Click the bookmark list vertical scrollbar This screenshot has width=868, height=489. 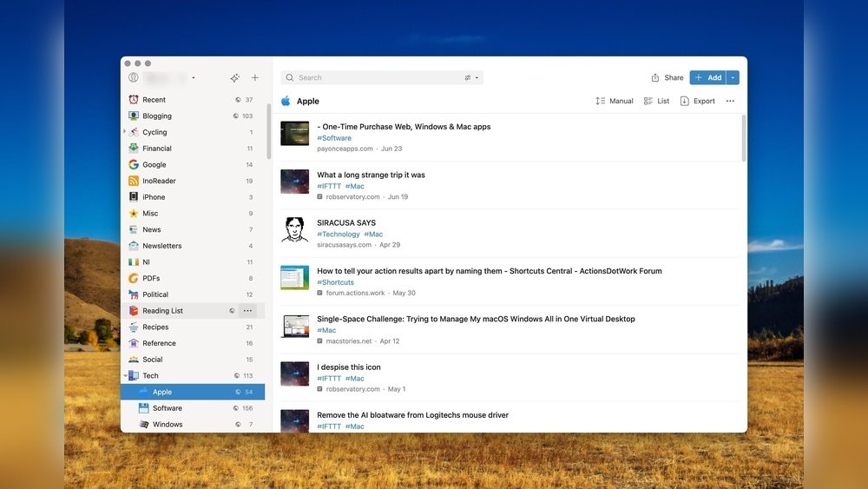pyautogui.click(x=744, y=138)
